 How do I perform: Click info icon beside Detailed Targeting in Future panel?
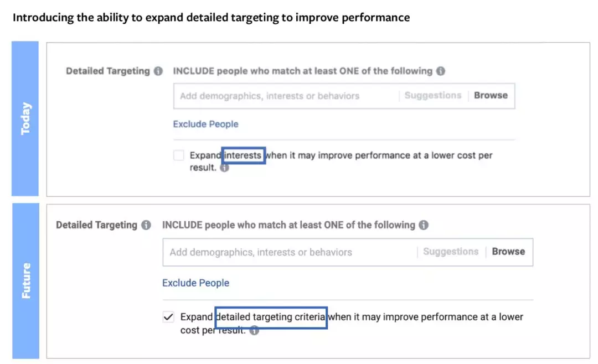coord(146,225)
